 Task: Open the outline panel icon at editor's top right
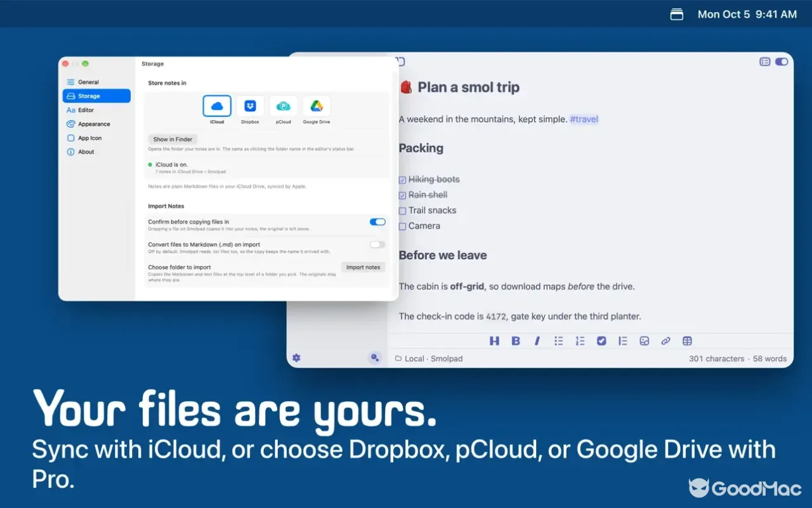[x=765, y=62]
